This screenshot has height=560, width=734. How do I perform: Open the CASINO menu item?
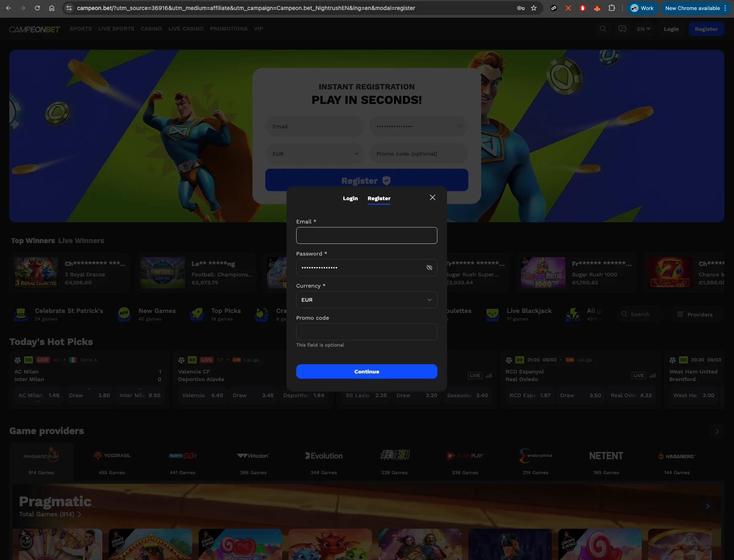(151, 29)
